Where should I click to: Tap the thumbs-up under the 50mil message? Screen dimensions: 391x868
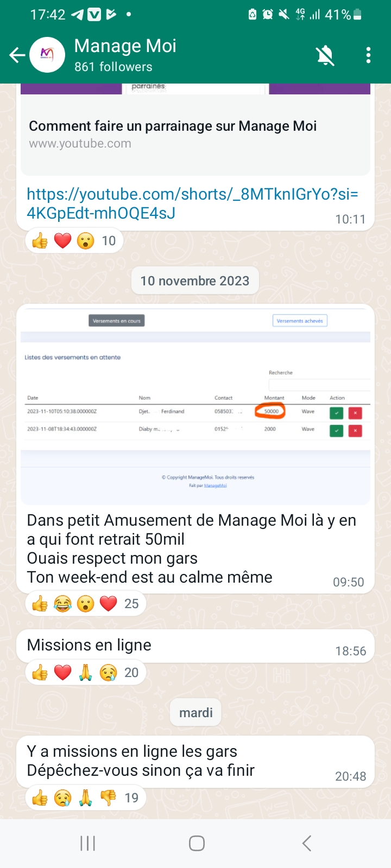pos(40,604)
